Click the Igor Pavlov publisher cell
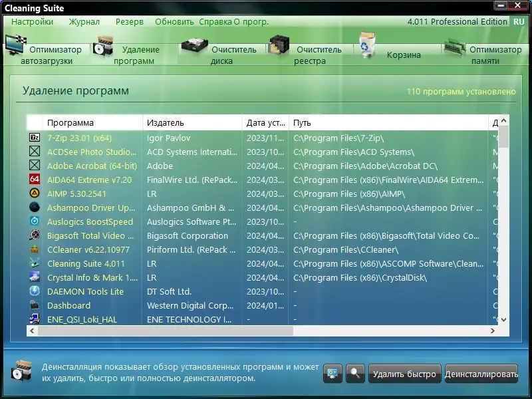 [x=169, y=138]
